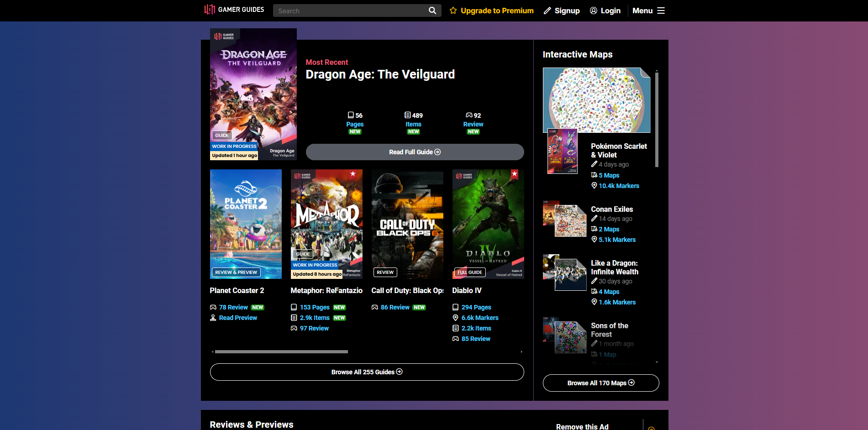Click the maps list down arrow
Screen dimensions: 868x430
pyautogui.click(x=657, y=362)
